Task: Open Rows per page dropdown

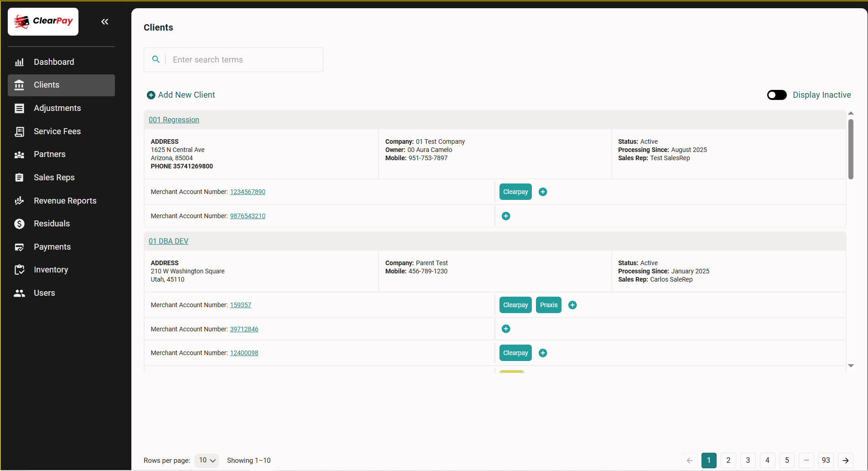Action: tap(207, 460)
